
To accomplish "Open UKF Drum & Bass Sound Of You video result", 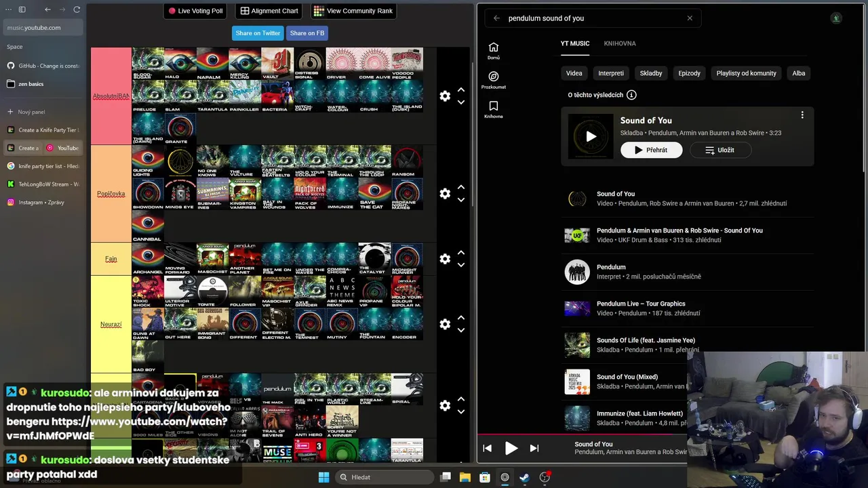I will (x=687, y=235).
